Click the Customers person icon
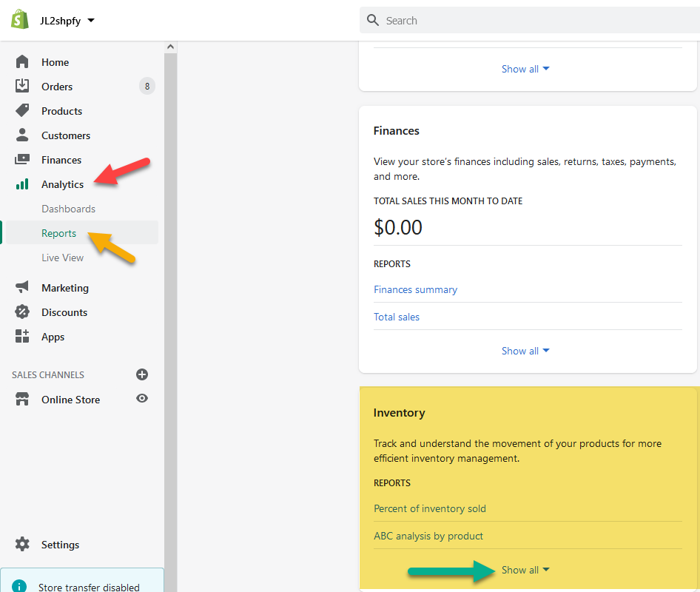700x592 pixels. [x=22, y=135]
